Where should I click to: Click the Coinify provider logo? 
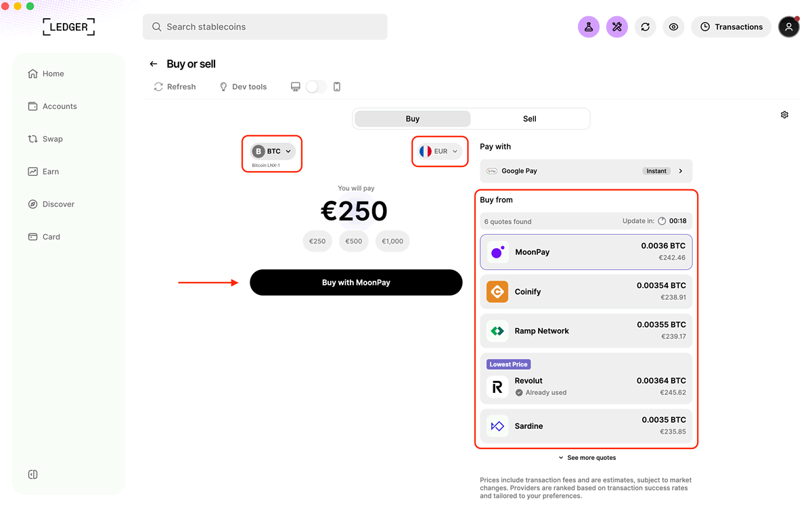pos(497,292)
